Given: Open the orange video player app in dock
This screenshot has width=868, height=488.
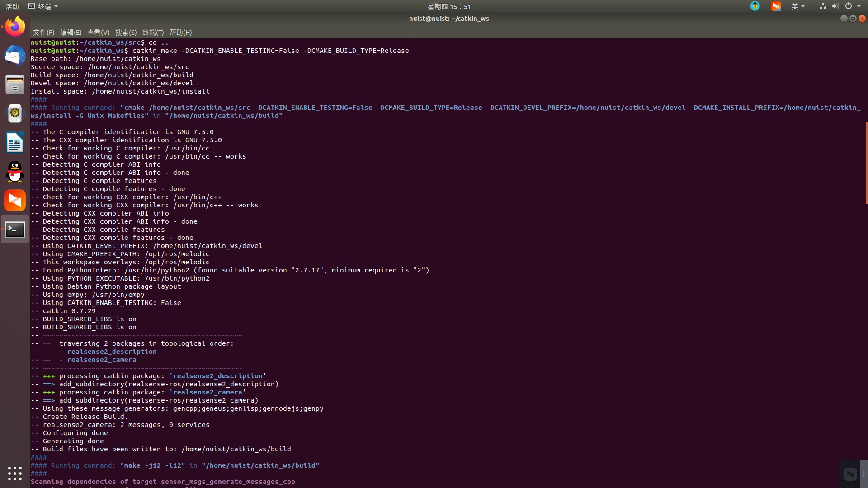Looking at the screenshot, I should tap(15, 200).
